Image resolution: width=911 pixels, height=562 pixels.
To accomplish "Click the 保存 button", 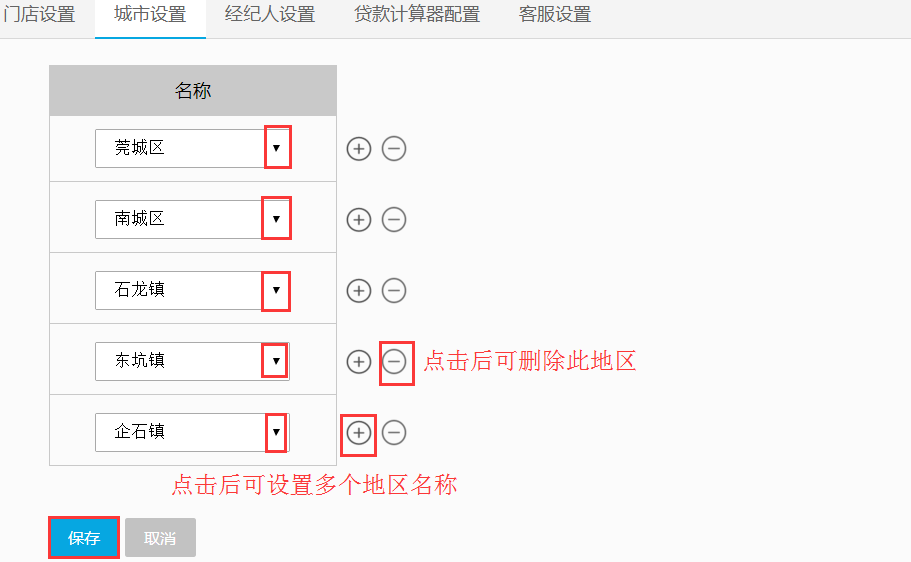I will click(84, 538).
